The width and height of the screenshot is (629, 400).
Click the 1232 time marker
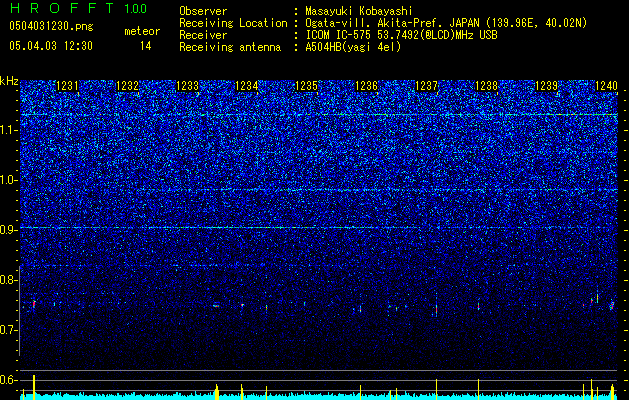click(127, 86)
